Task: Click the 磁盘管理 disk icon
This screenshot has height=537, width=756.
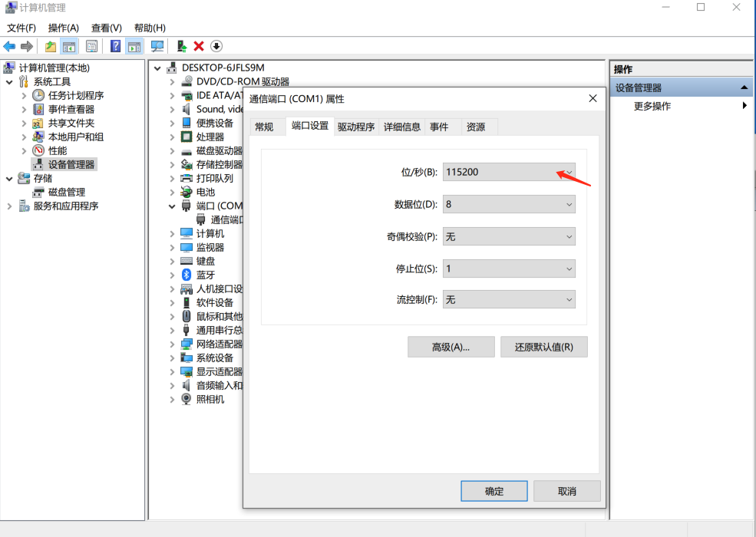Action: click(x=38, y=193)
